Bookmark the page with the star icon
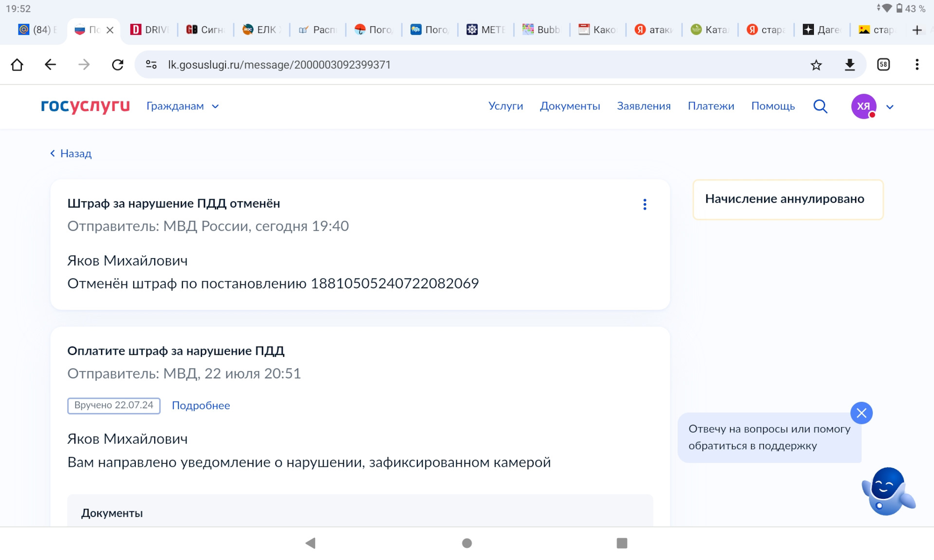Viewport: 934px width, 560px height. point(816,65)
